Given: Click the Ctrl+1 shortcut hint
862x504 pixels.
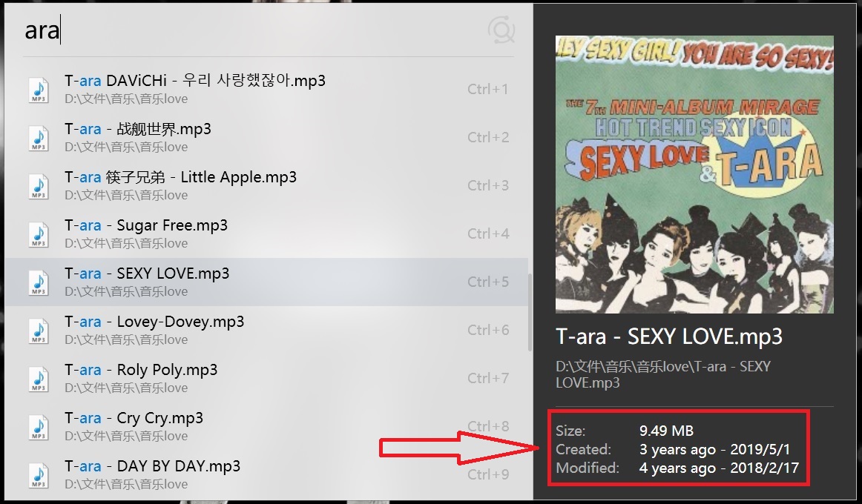Looking at the screenshot, I should pyautogui.click(x=488, y=89).
